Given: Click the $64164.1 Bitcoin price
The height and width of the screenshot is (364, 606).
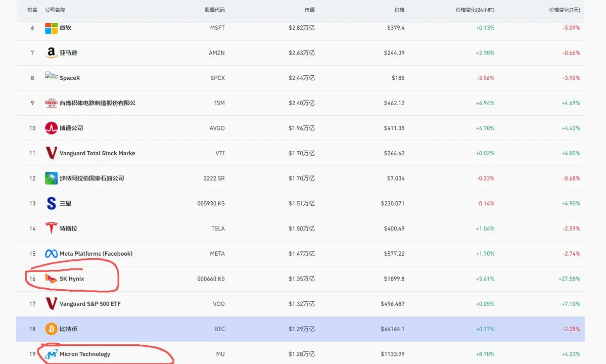Looking at the screenshot, I should click(393, 329).
